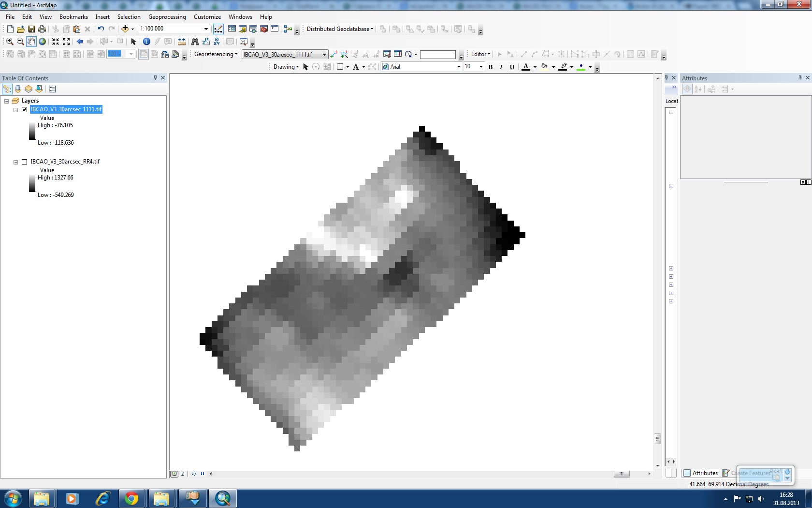Go back to previous extent

80,42
